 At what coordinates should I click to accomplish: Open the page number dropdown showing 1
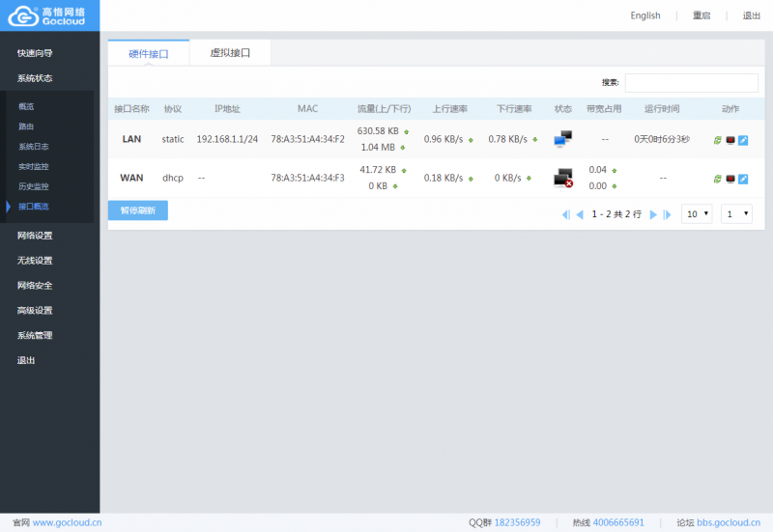[735, 214]
